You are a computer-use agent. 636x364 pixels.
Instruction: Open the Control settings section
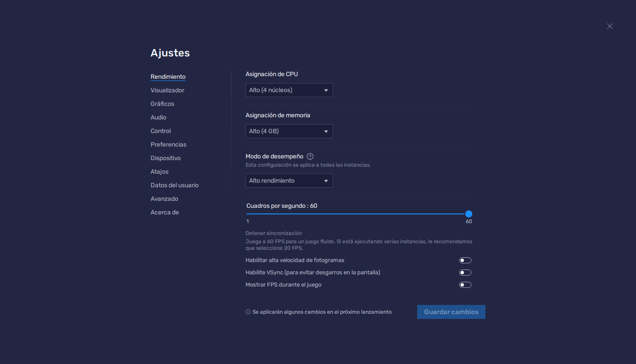coord(161,131)
